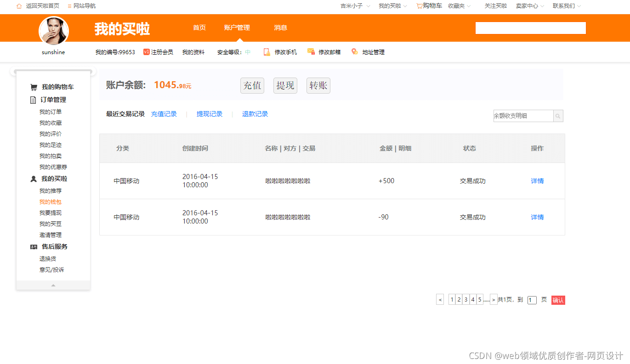Expand the 吉米小子 account dropdown

point(355,6)
